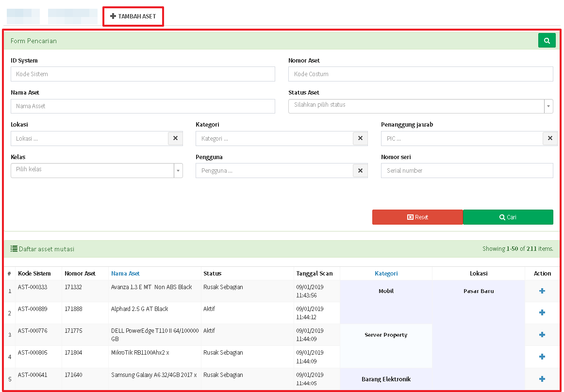Open the Tambah Aset tab
Viewport: 564px width, 392px height.
(x=133, y=16)
